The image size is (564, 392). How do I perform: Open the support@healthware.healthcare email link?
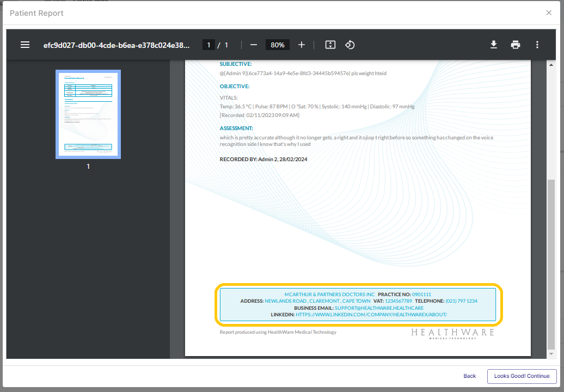tap(379, 308)
